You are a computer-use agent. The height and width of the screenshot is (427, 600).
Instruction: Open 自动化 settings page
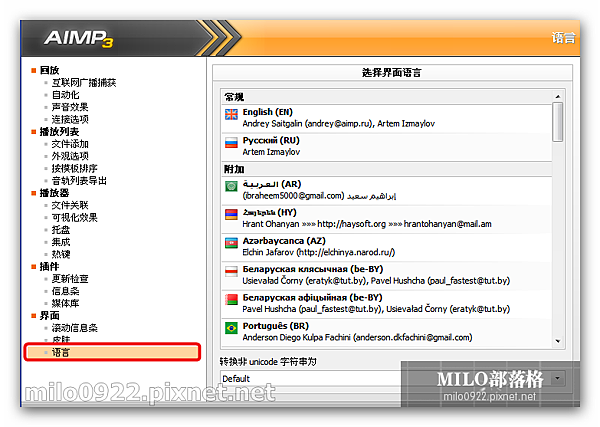(x=65, y=95)
